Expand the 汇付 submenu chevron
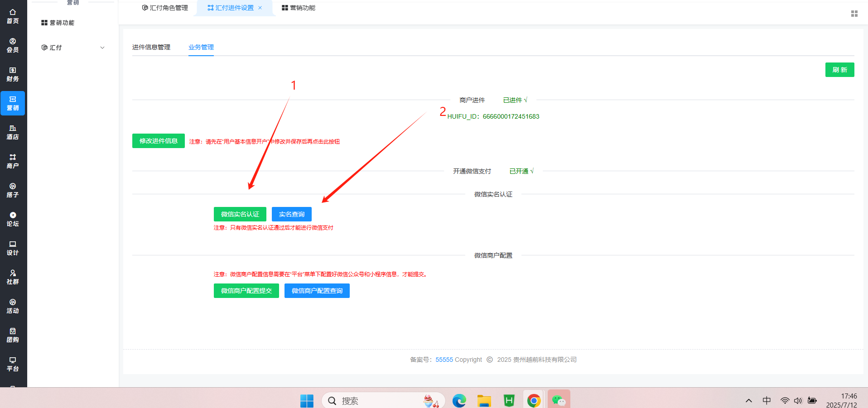Image resolution: width=868 pixels, height=408 pixels. pos(102,48)
